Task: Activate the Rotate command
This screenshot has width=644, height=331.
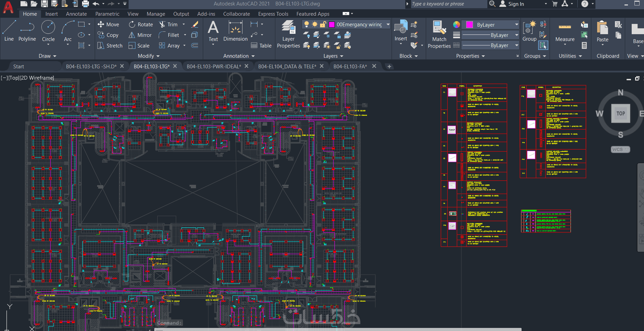Action: [141, 25]
